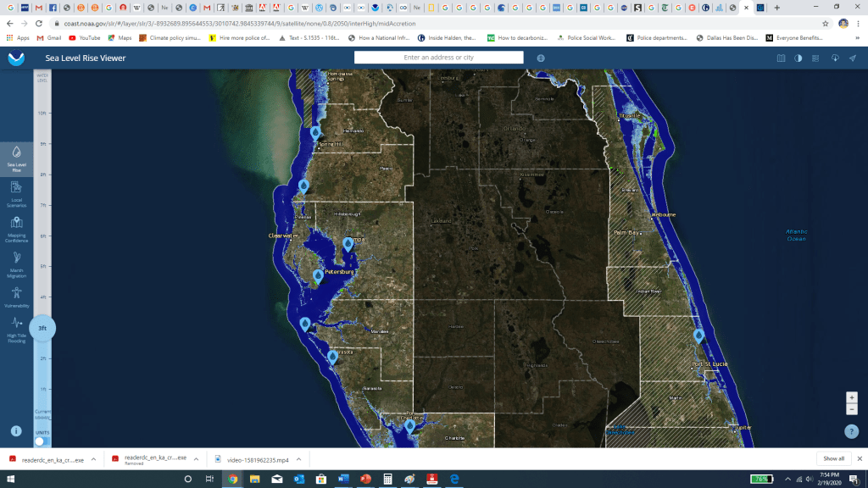
Task: Click the address or city search field
Action: [438, 58]
